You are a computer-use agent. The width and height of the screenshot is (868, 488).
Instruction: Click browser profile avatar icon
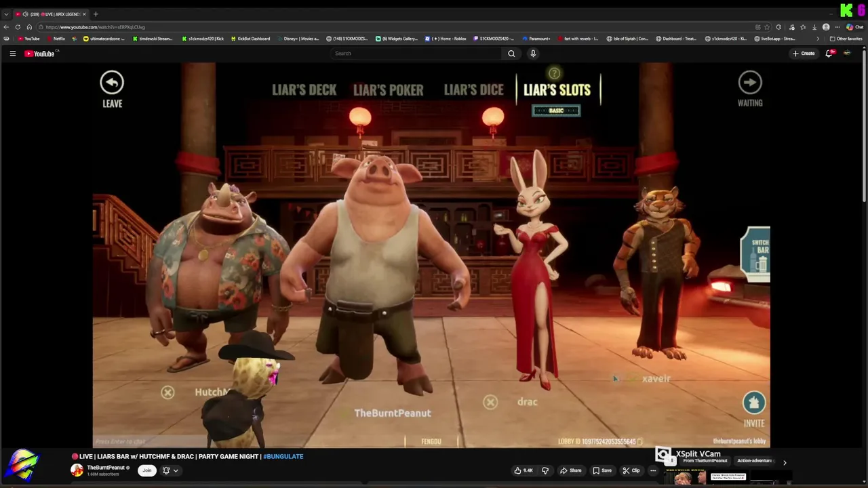tap(826, 27)
